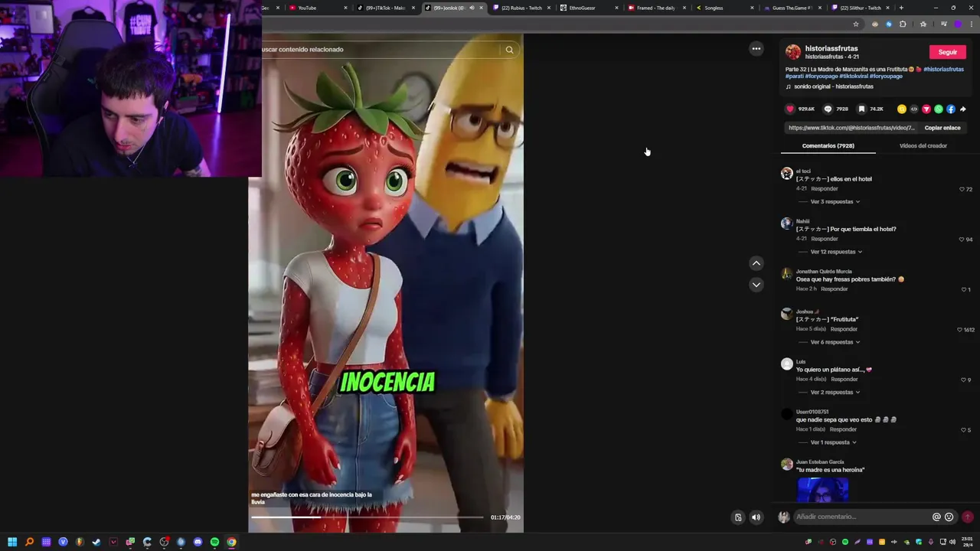Viewport: 980px width, 551px height.
Task: Mute the TikTok video sound
Action: (756, 517)
